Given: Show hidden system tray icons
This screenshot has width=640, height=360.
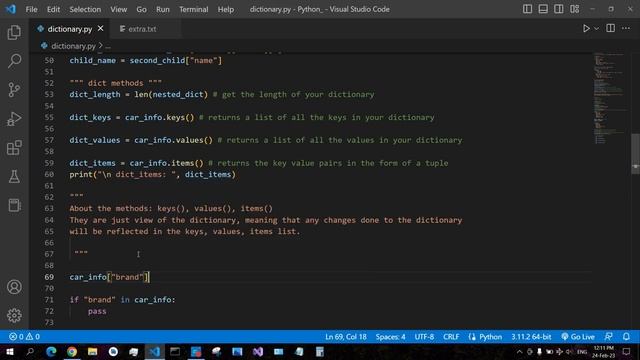Looking at the screenshot, I should tap(519, 351).
